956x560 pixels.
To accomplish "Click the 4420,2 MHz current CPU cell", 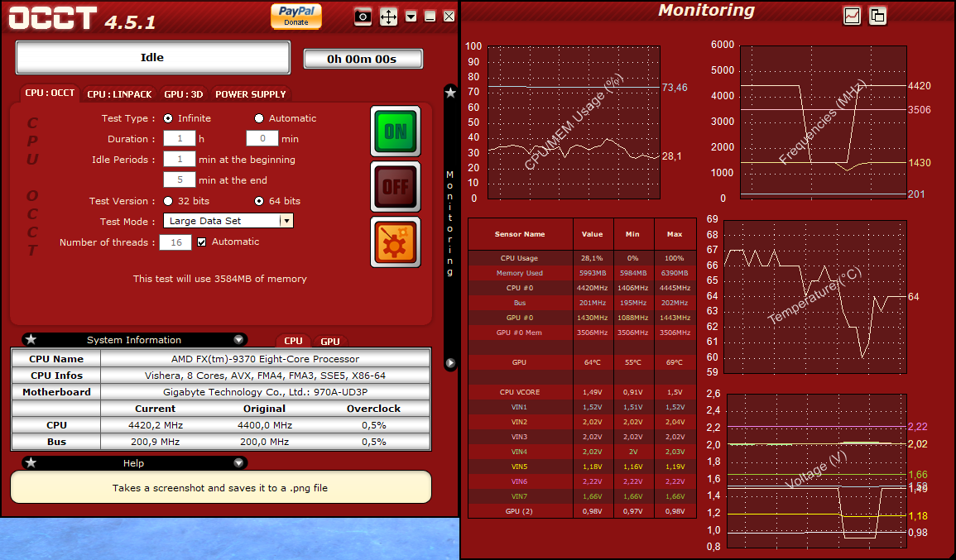I will [x=156, y=425].
